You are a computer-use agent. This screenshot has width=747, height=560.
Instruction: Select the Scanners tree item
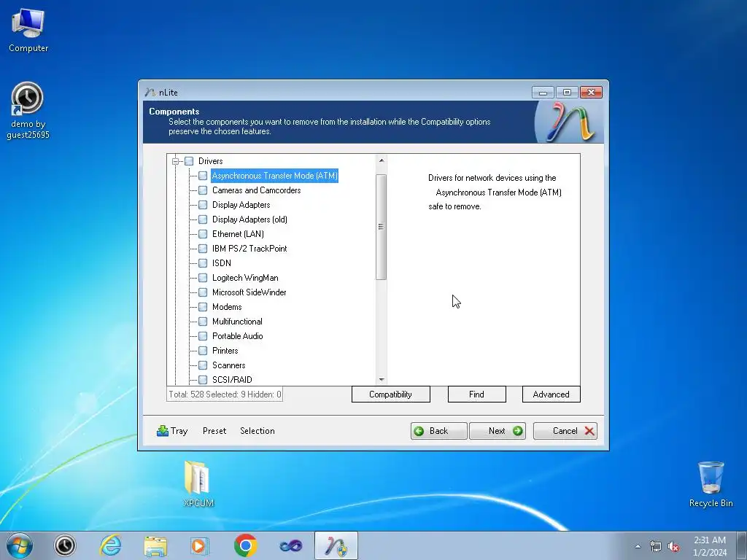pos(228,365)
